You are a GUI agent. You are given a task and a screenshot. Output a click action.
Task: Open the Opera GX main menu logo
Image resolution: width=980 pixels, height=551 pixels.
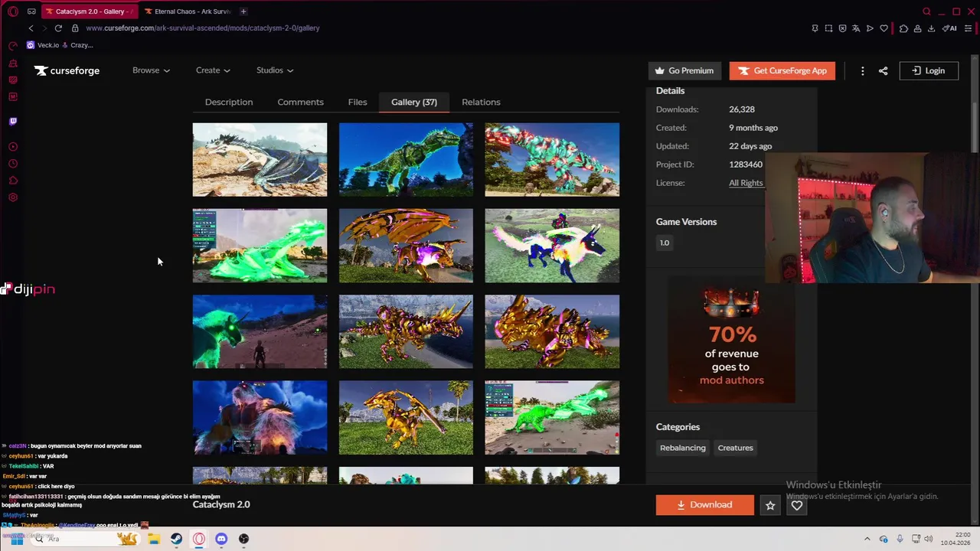point(13,11)
